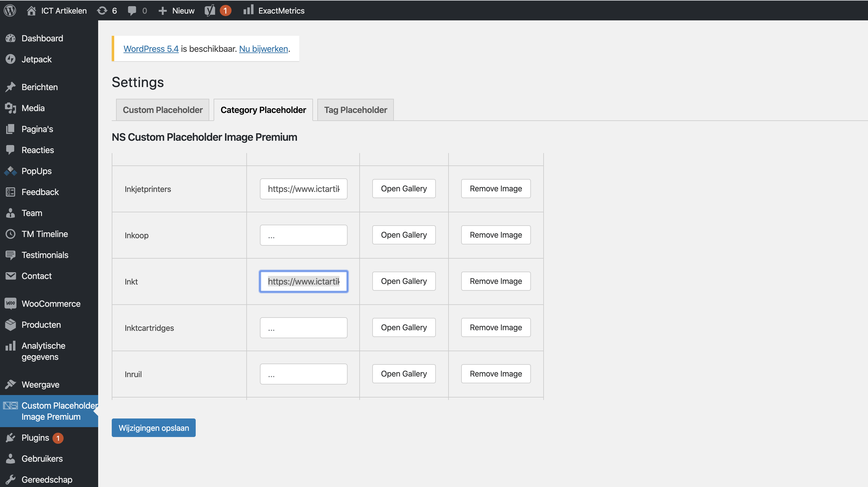
Task: Click the Gebruikers user icon
Action: coord(10,458)
